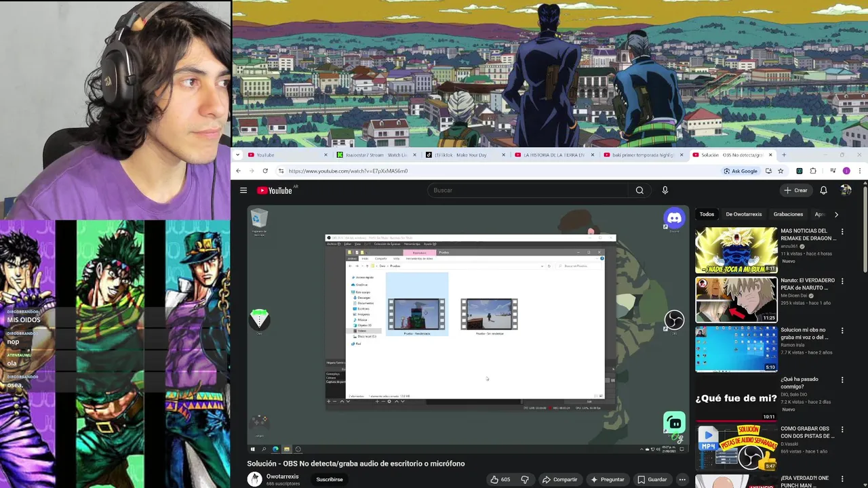This screenshot has height=488, width=868.
Task: Open the YouTube guide hamburger menu
Action: click(x=243, y=190)
